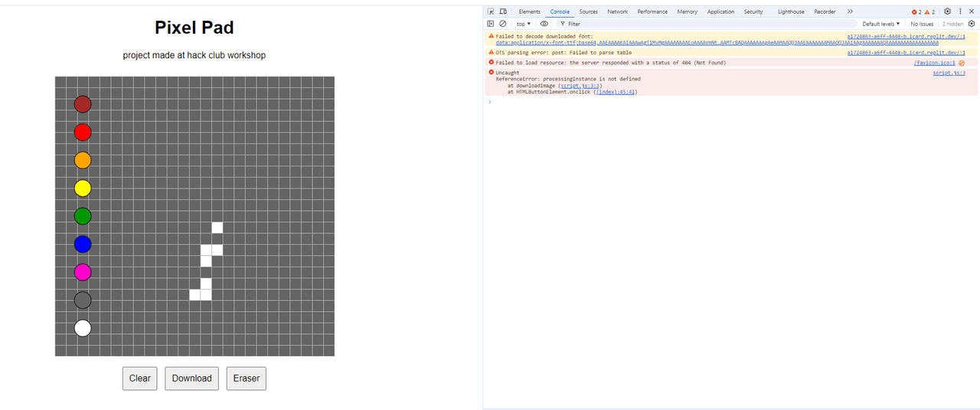Open the Network tab
Screen dimensions: 980x410
(x=617, y=11)
